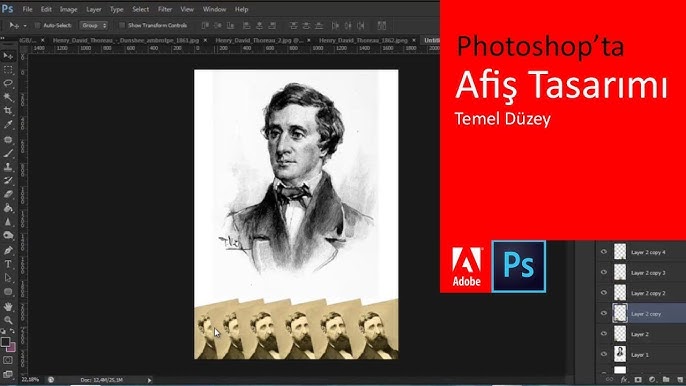Select the Paint Bucket tool
The height and width of the screenshot is (386, 686).
(x=8, y=208)
